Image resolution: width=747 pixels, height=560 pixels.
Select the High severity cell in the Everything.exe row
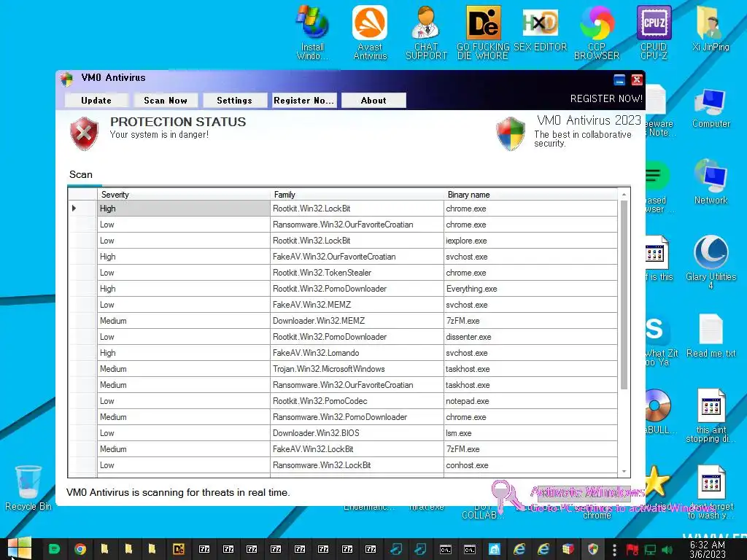[183, 289]
